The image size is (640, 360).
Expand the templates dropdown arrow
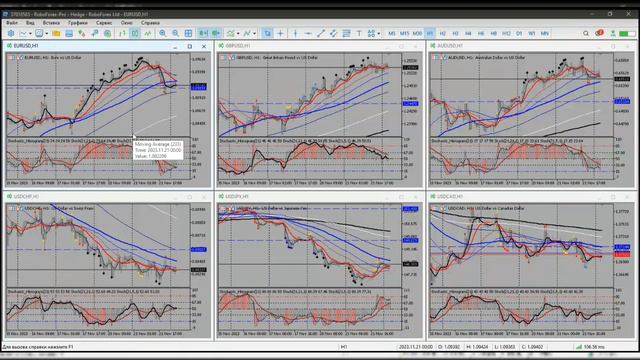tap(254, 33)
